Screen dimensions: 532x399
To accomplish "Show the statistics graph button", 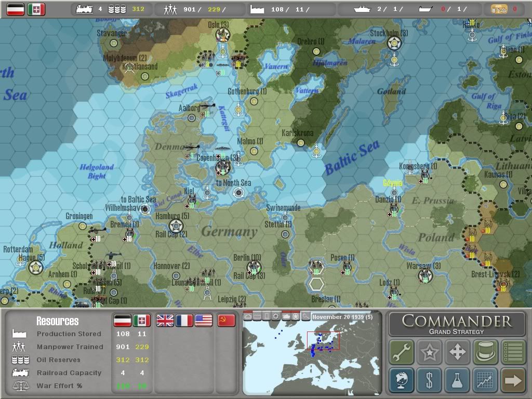I will 485,380.
